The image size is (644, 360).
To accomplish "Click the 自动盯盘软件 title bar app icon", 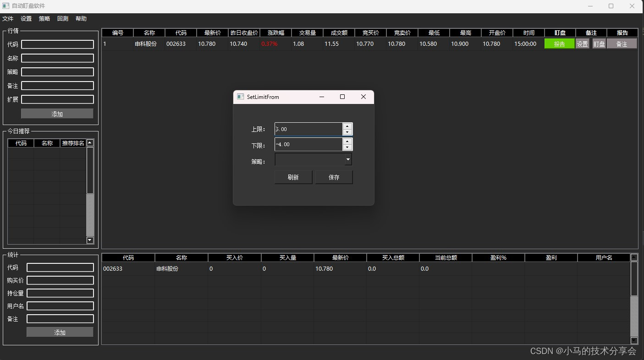I will [6, 6].
